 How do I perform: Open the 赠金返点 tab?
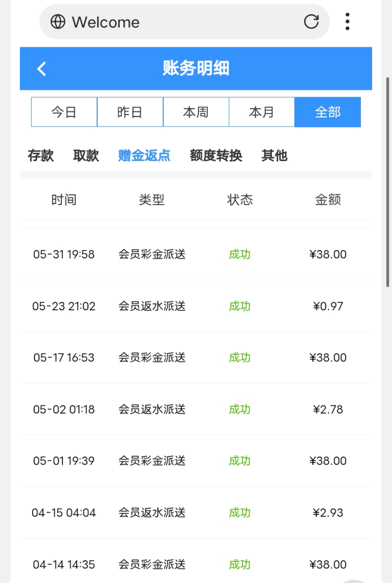point(144,155)
